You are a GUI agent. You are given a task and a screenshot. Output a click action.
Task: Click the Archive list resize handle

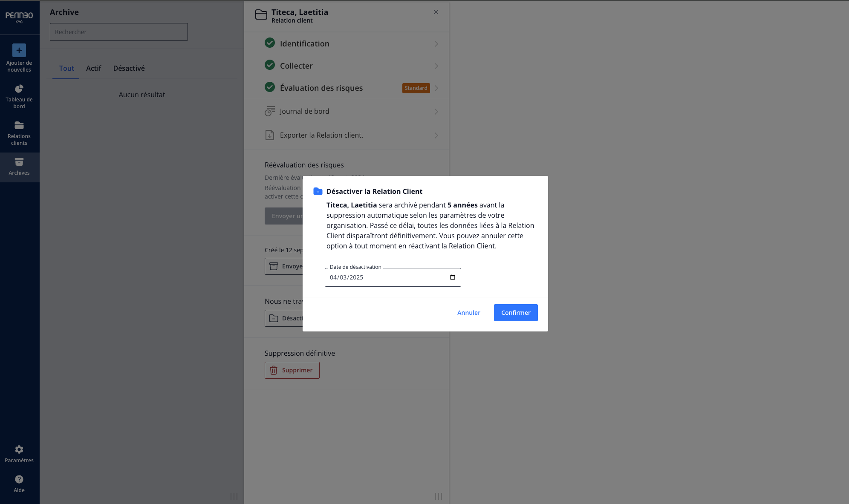point(234,496)
